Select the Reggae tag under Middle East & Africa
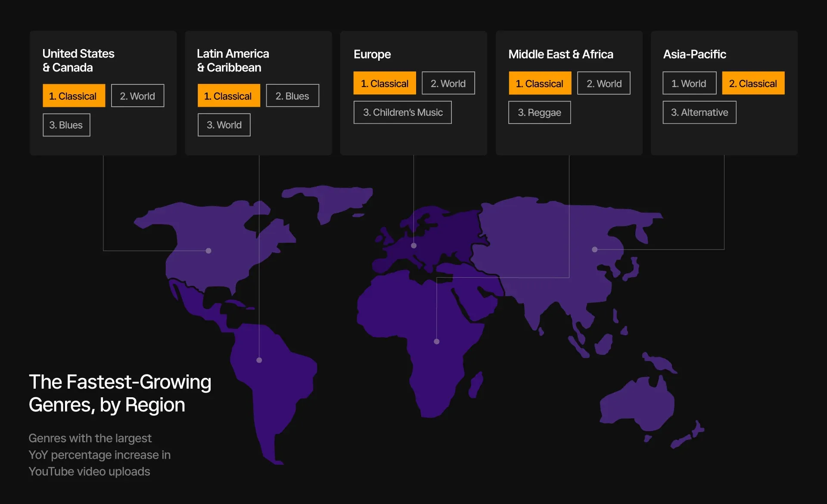Image resolution: width=827 pixels, height=504 pixels. [x=539, y=112]
